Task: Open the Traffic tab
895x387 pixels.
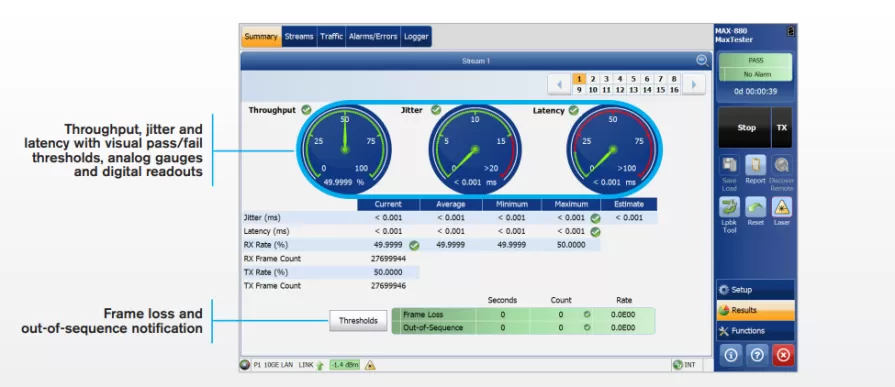Action: point(331,37)
